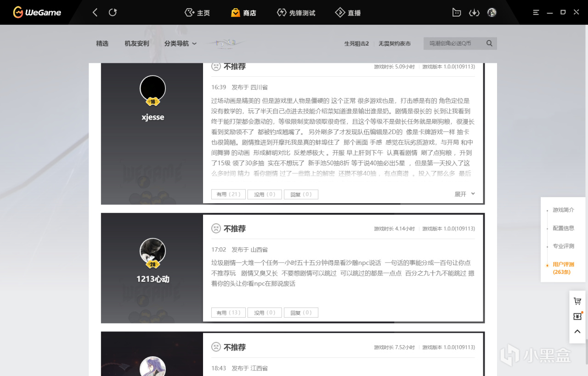Click the back-to-top arrow
This screenshot has height=376, width=588.
click(577, 331)
